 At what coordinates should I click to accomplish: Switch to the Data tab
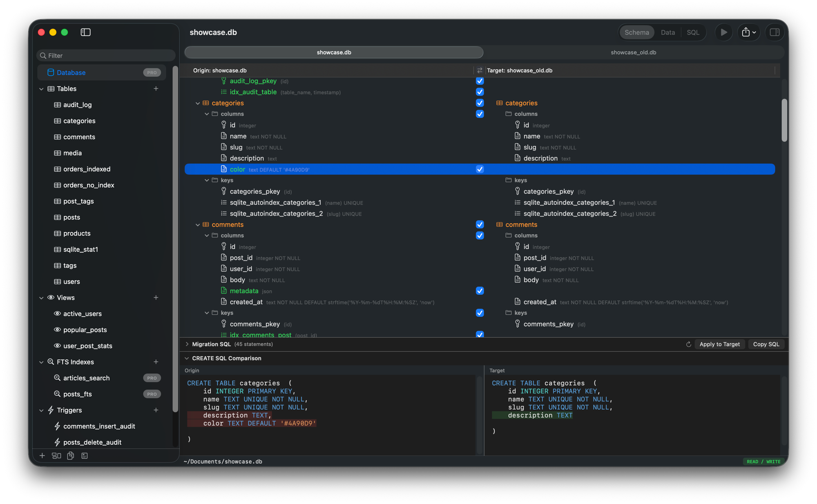[667, 32]
